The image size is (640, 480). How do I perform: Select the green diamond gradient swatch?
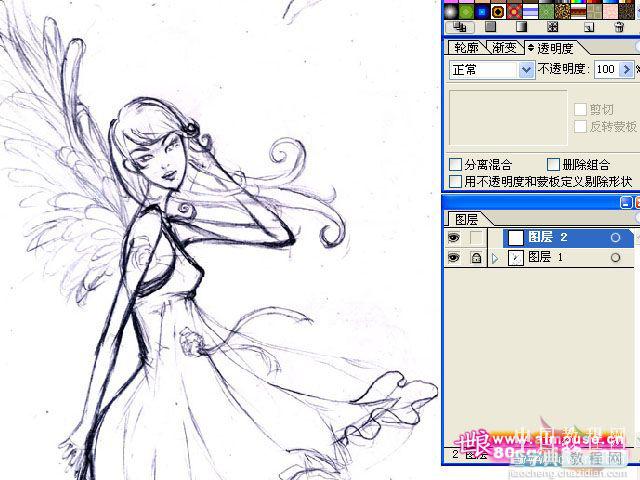[x=466, y=11]
